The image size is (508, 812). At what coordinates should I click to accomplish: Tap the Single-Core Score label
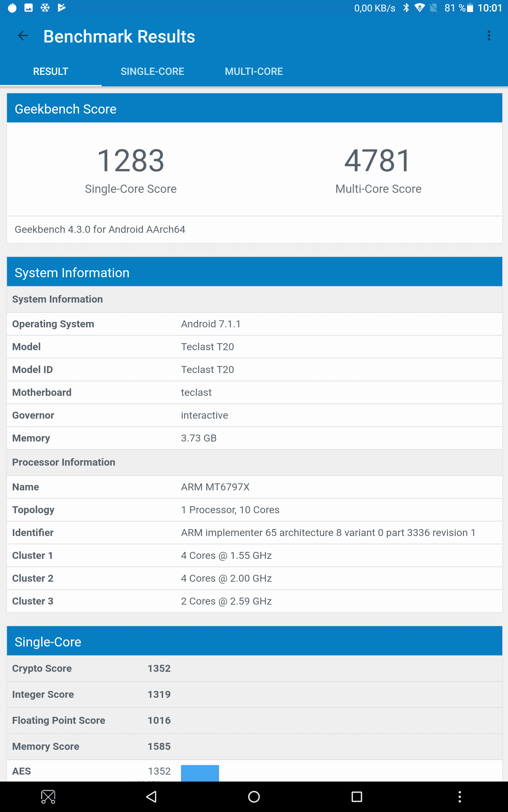coord(131,189)
